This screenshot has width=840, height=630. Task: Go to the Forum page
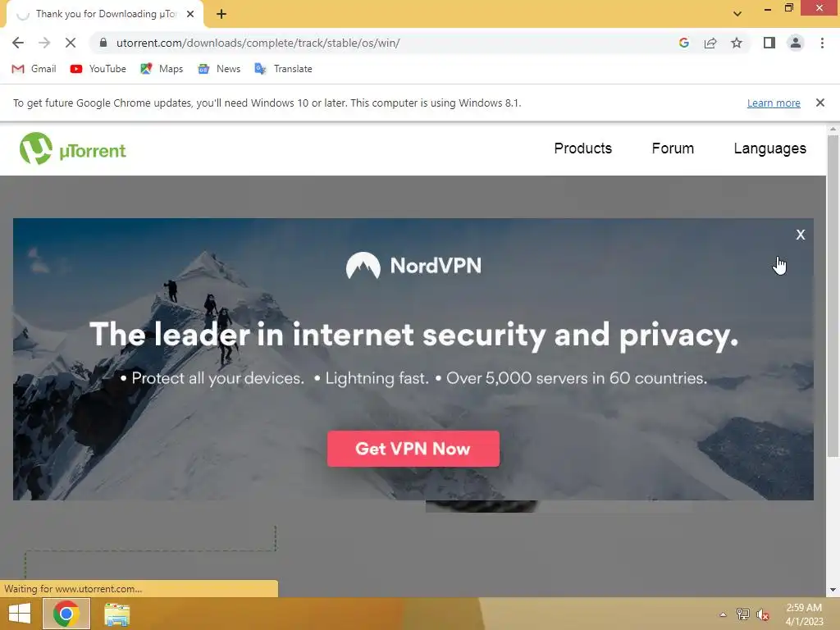click(x=673, y=148)
